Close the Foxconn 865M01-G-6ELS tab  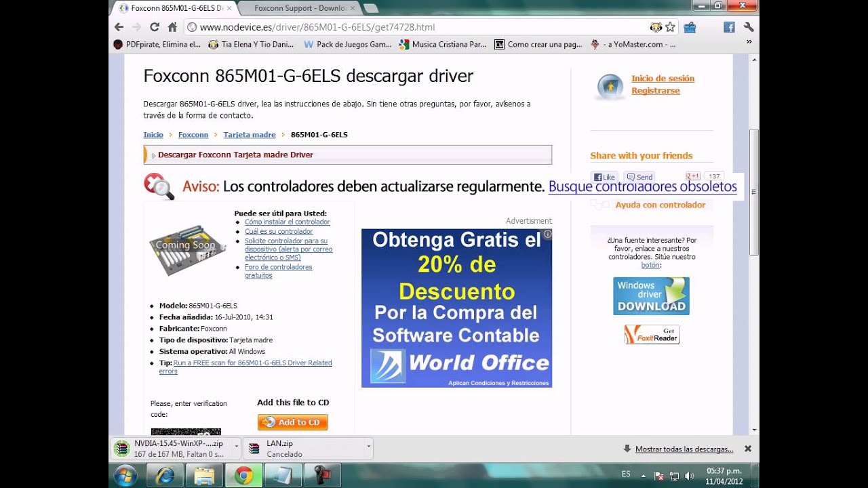click(228, 8)
